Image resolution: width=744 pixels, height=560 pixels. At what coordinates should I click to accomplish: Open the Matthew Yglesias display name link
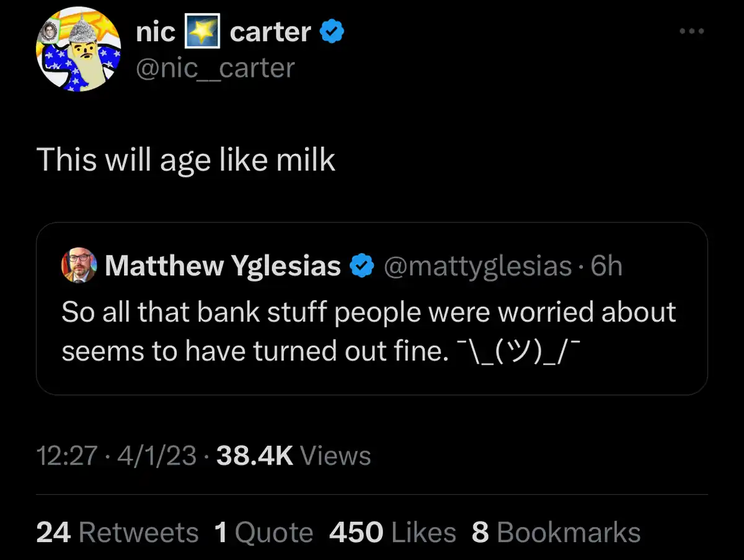coord(223,266)
